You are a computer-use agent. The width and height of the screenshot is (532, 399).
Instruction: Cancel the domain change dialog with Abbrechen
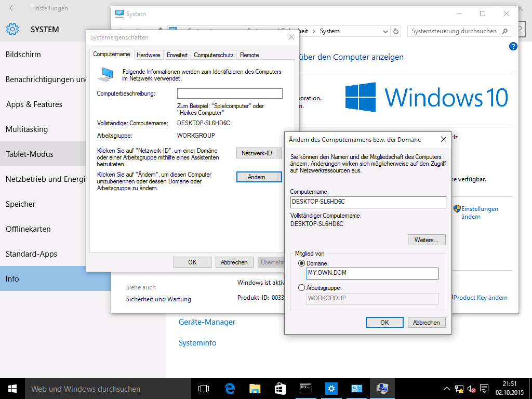pyautogui.click(x=427, y=322)
